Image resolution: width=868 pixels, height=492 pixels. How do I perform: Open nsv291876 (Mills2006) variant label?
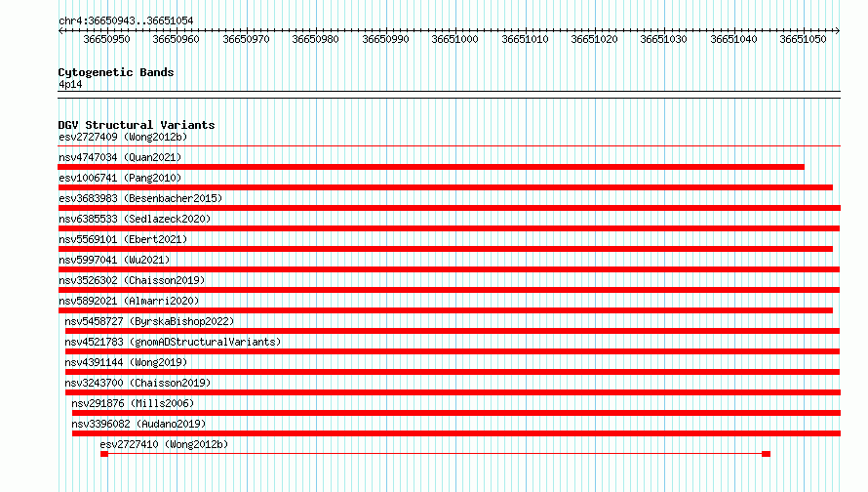click(133, 403)
